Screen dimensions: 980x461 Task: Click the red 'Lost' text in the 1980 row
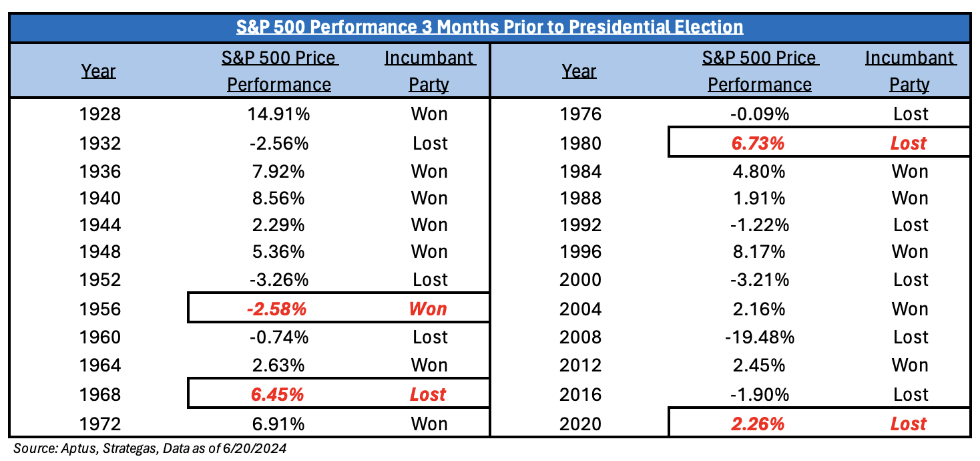pos(909,144)
